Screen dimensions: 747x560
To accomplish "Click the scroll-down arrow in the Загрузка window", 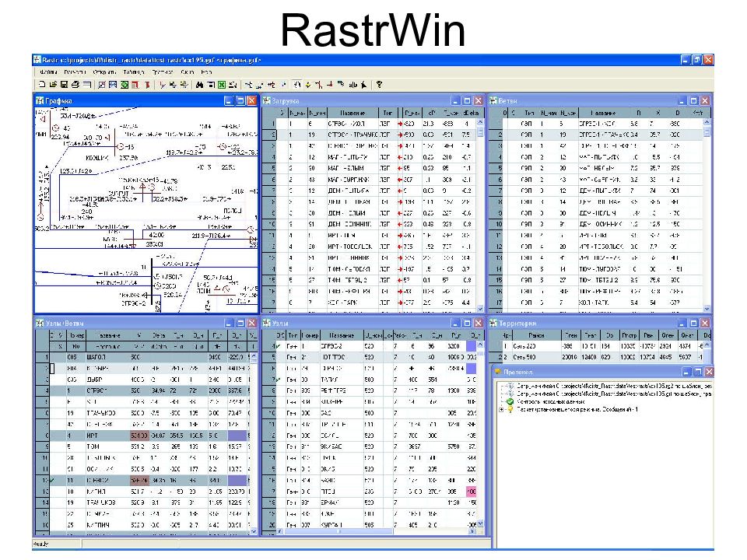I will click(480, 309).
